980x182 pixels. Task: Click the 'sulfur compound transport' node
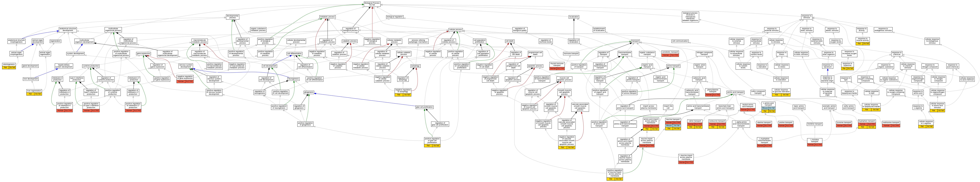(758, 92)
